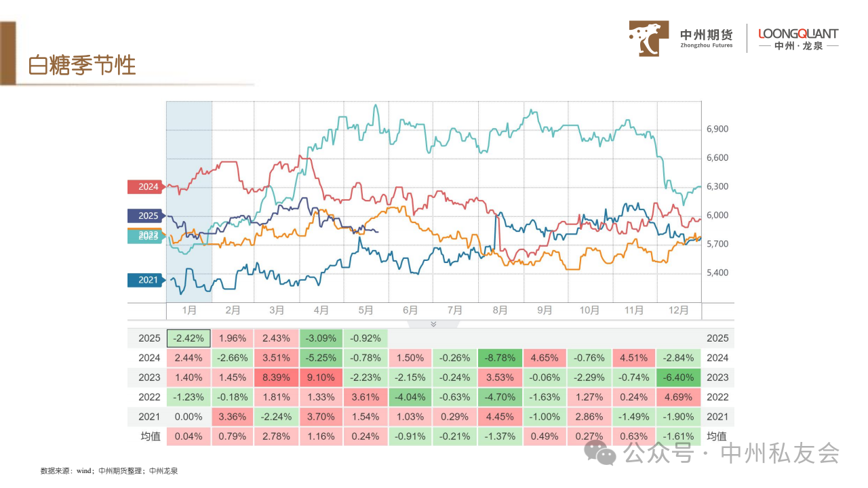Click the highlighted January band in the chart
The width and height of the screenshot is (868, 488).
189,203
